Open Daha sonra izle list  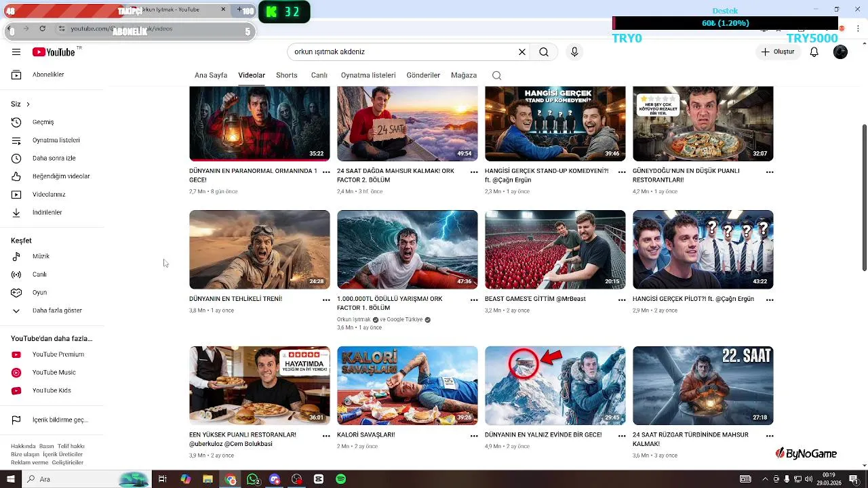56,158
